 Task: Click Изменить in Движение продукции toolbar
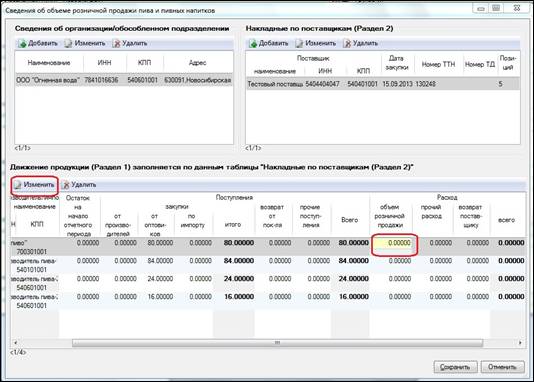[x=34, y=185]
